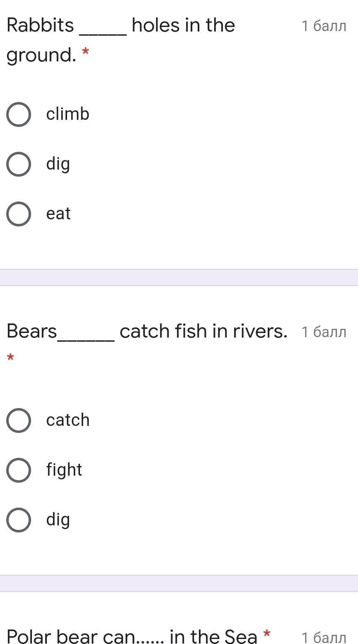The image size is (358, 644).
Task: Click the 'fight' option label text
Action: [64, 470]
